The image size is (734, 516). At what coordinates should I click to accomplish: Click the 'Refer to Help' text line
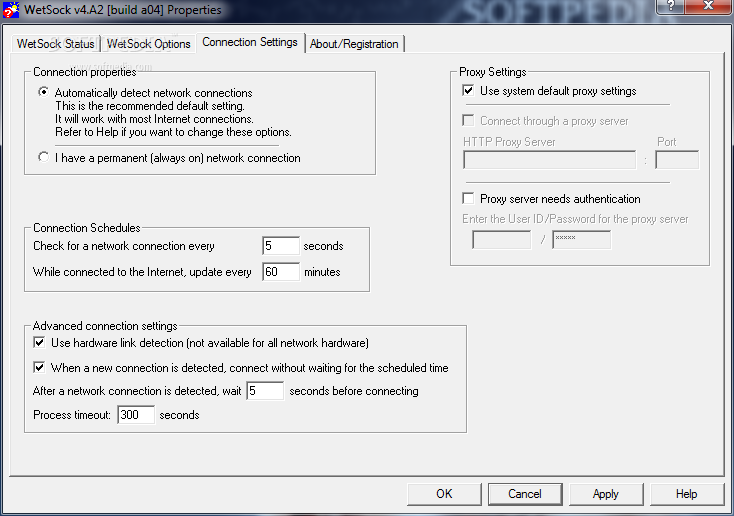pyautogui.click(x=173, y=132)
